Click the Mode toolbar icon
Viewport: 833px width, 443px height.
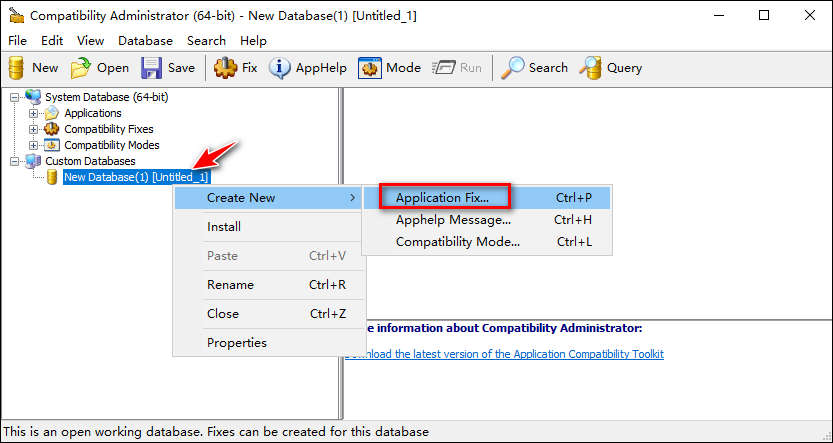coord(370,68)
